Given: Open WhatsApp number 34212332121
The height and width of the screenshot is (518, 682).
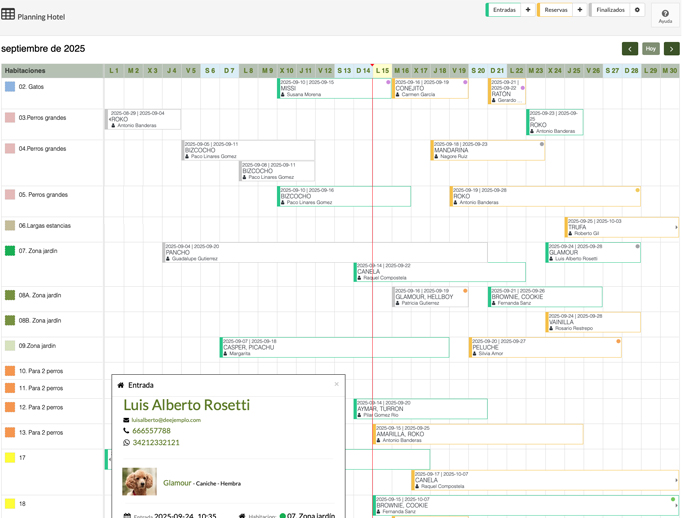Looking at the screenshot, I should pyautogui.click(x=156, y=442).
